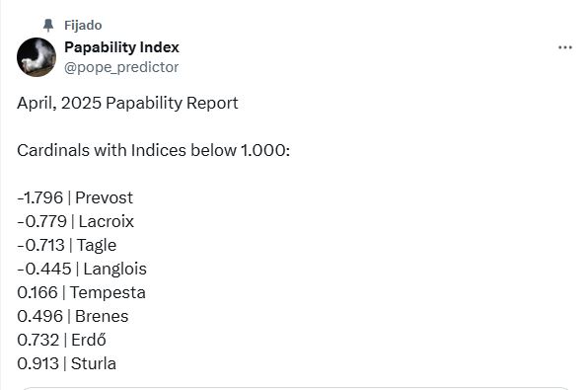Select the April, 2025 Papability Report heading

(x=127, y=103)
